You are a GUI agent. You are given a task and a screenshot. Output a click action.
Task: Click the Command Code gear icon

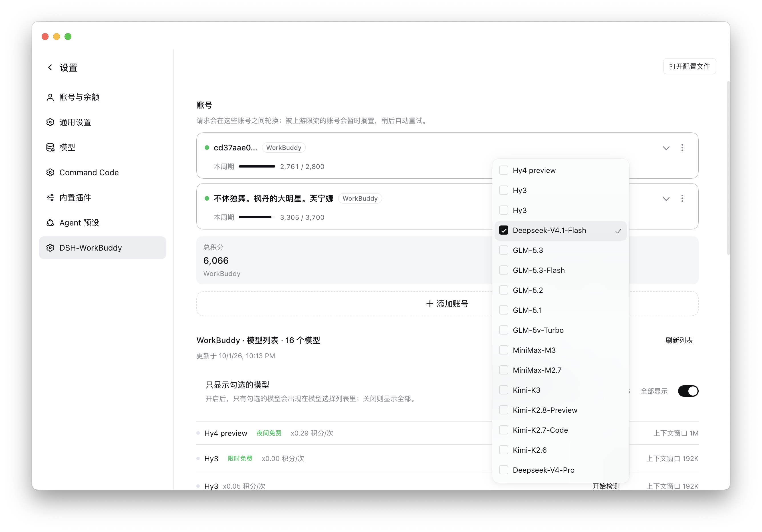coord(50,173)
